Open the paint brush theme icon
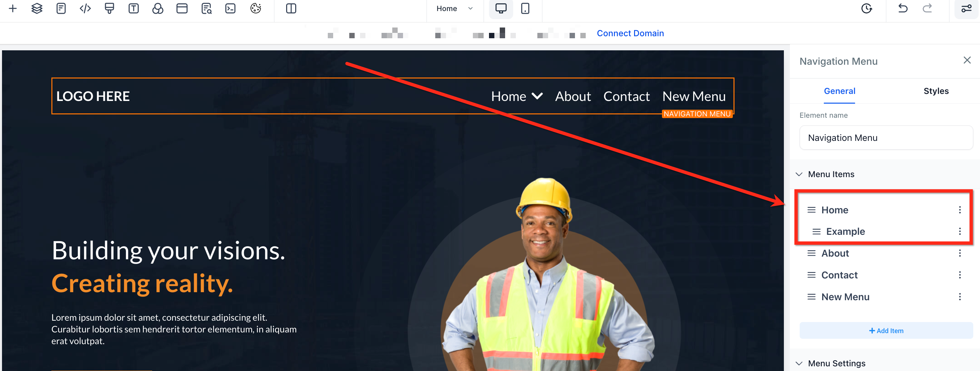The image size is (980, 371). (109, 8)
